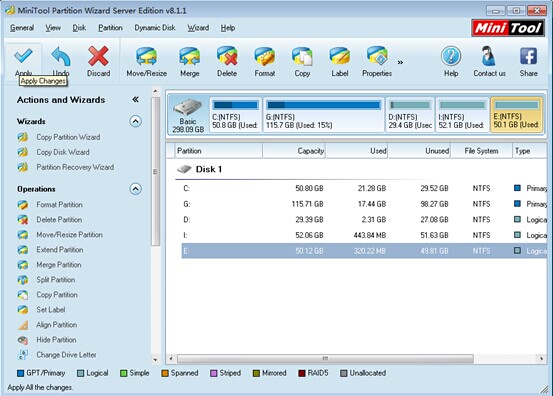553x396 pixels.
Task: Open the Dynamic Disk menu
Action: click(x=155, y=28)
